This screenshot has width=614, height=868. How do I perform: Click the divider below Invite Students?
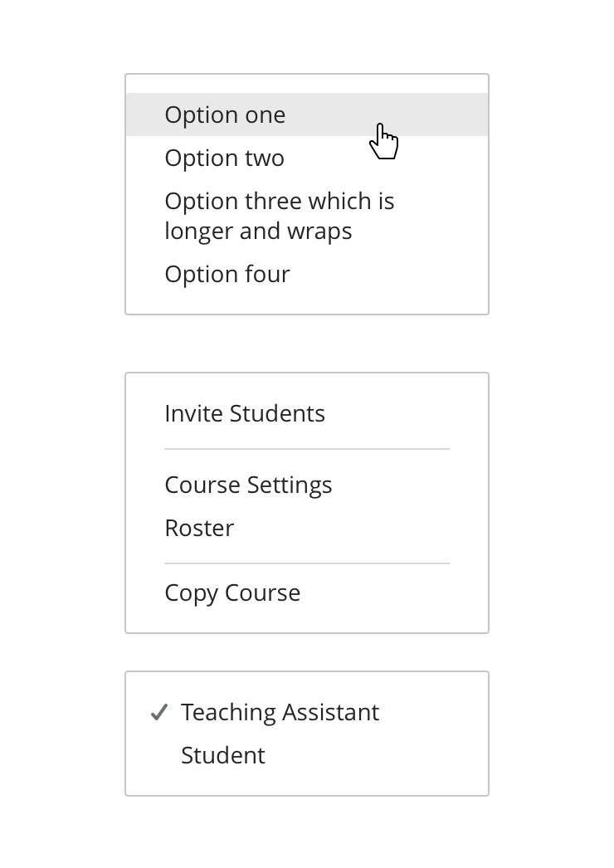coord(307,449)
